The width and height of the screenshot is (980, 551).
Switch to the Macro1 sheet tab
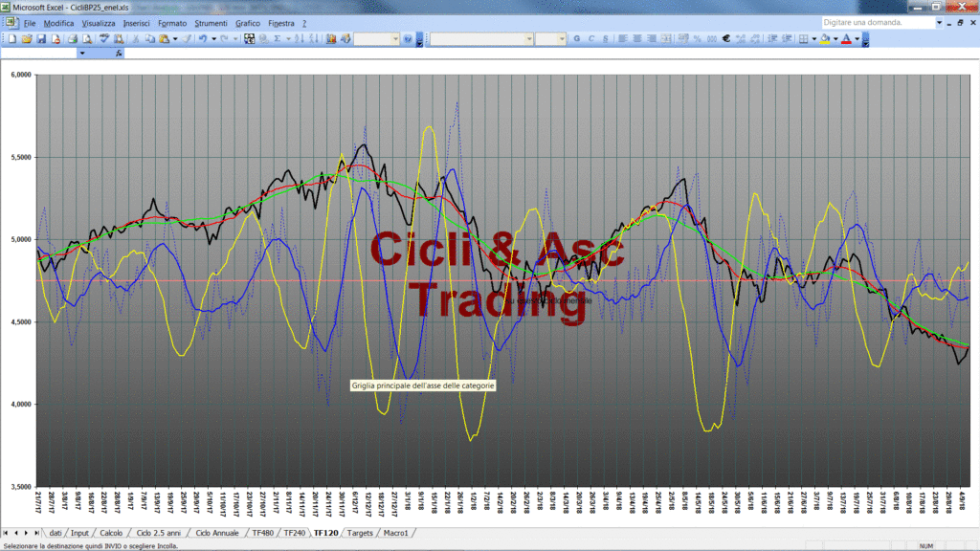pos(395,533)
